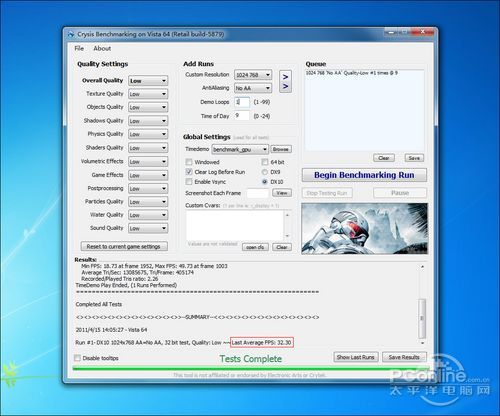Click the open cfg button
Screen dimensions: 500x416
pos(255,247)
